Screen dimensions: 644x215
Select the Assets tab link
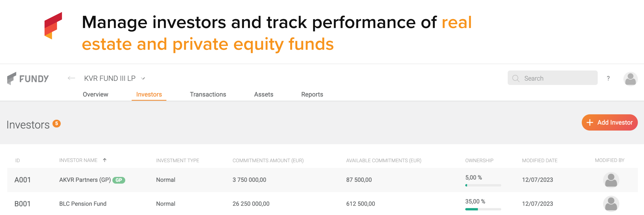(264, 94)
